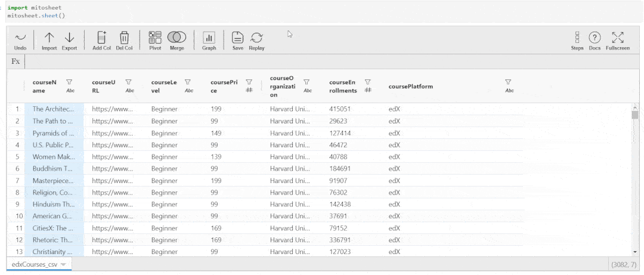Image resolution: width=644 pixels, height=275 pixels.
Task: Select the courseLevel column header
Action: click(x=164, y=86)
